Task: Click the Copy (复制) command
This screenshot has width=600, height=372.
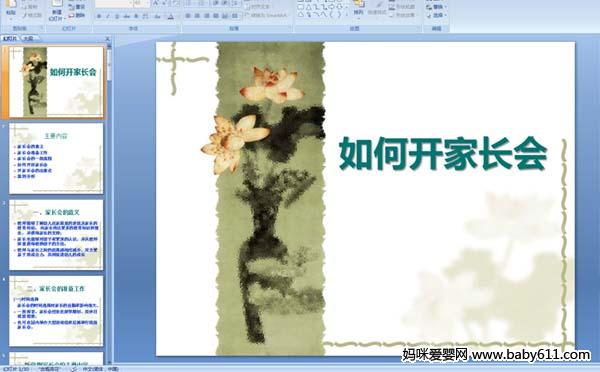Action: click(x=30, y=7)
